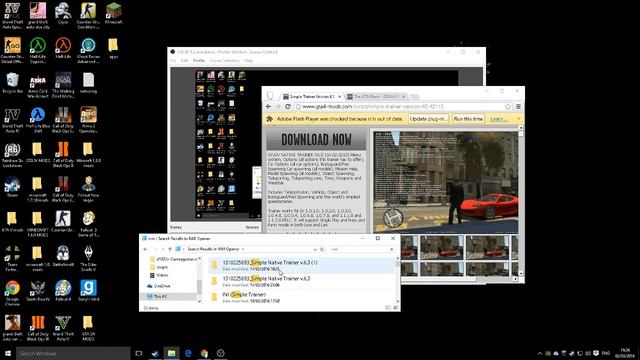This screenshot has width=640, height=360.
Task: Open the Steam desktop shortcut
Action: 12,187
